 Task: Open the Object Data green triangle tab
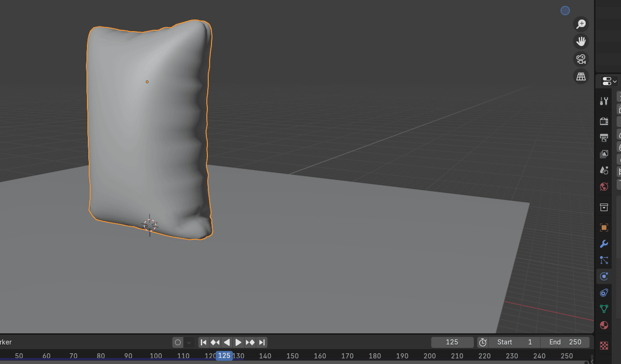tap(604, 309)
